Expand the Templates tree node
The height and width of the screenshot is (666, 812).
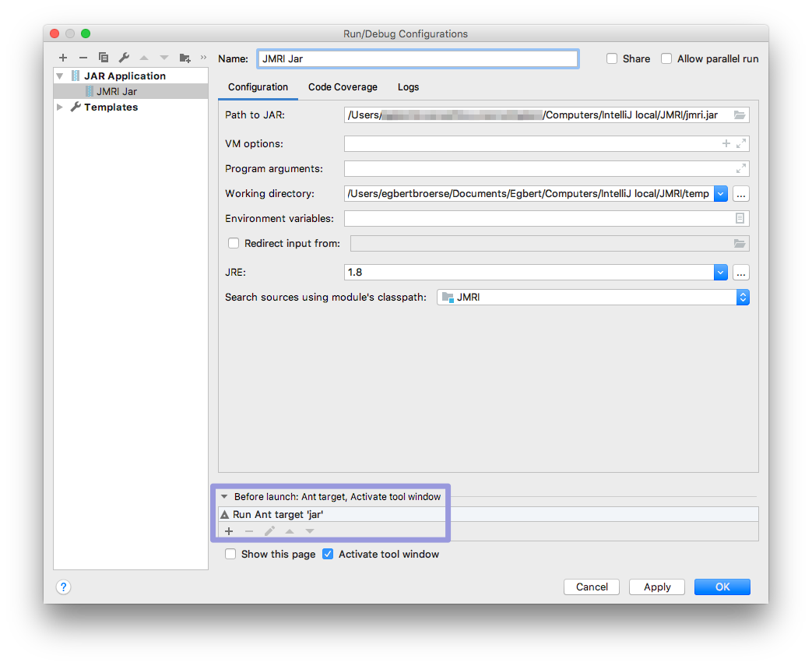click(x=60, y=107)
